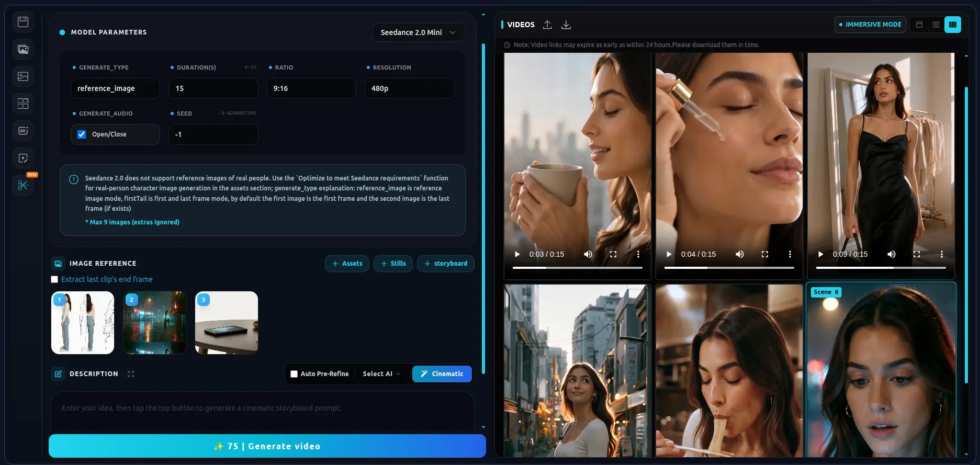The image size is (980, 465).
Task: Open the Seedance 2.0 Mini model dropdown
Action: [x=419, y=32]
